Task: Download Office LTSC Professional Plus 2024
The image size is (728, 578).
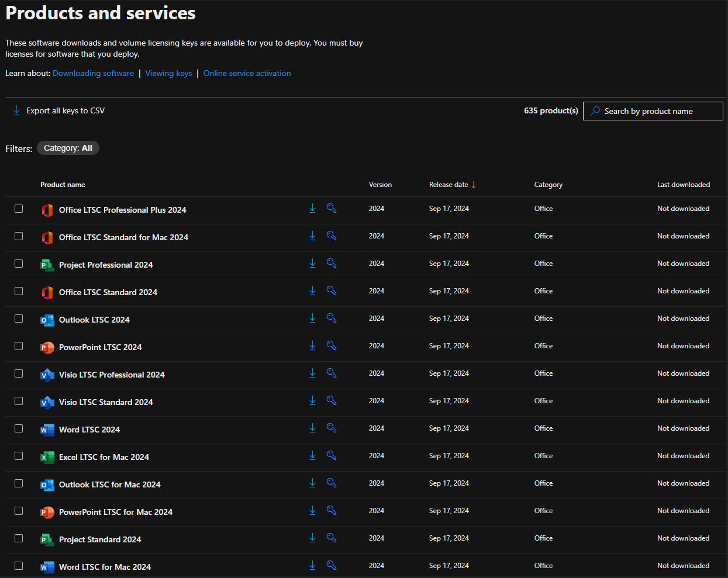Action: click(x=312, y=208)
